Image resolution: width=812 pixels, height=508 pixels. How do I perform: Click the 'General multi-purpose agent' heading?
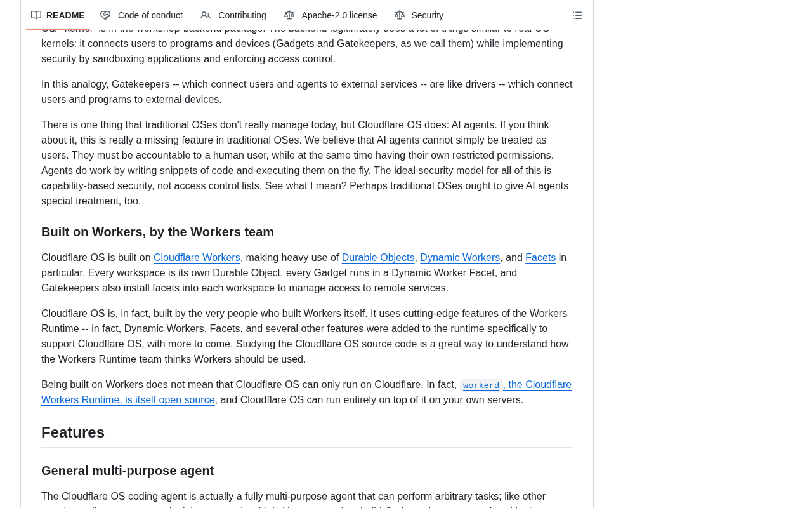[128, 471]
